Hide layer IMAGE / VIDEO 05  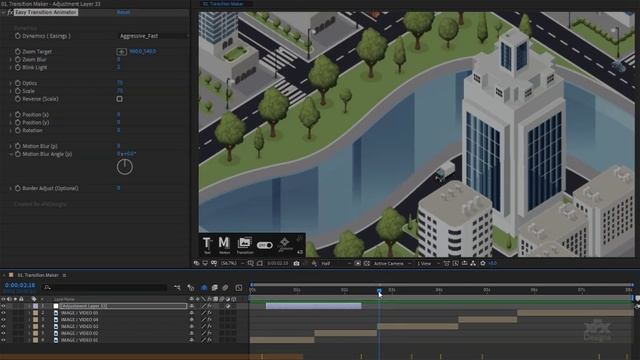point(3,313)
